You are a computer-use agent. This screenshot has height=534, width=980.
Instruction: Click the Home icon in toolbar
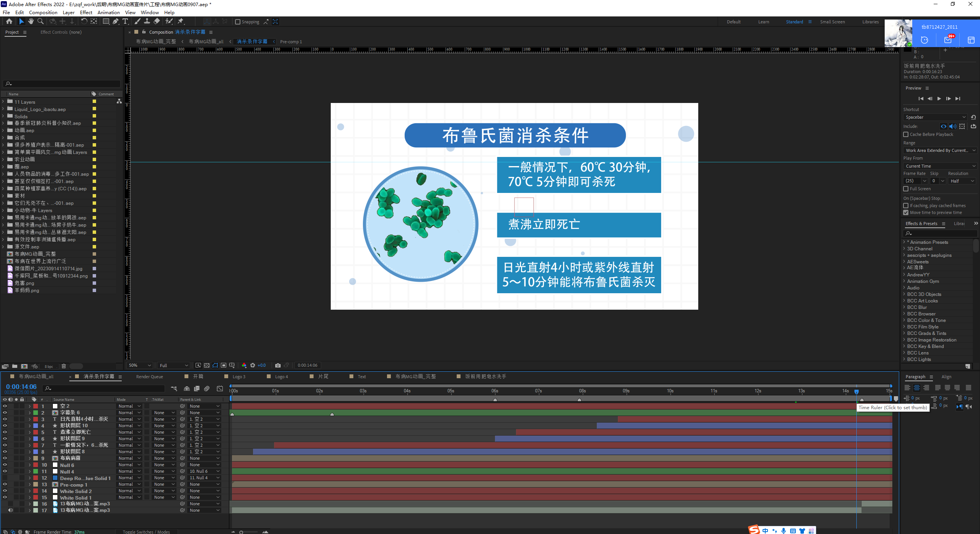point(9,21)
